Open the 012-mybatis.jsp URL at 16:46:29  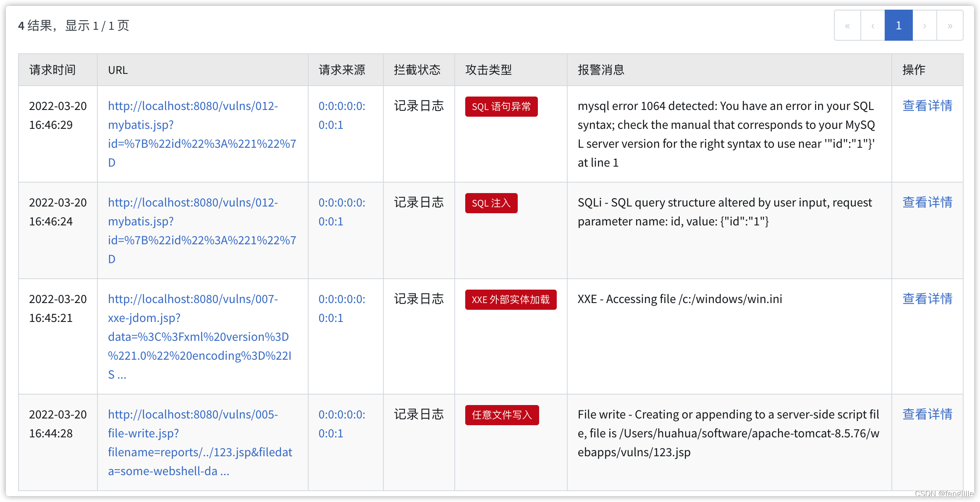[202, 134]
